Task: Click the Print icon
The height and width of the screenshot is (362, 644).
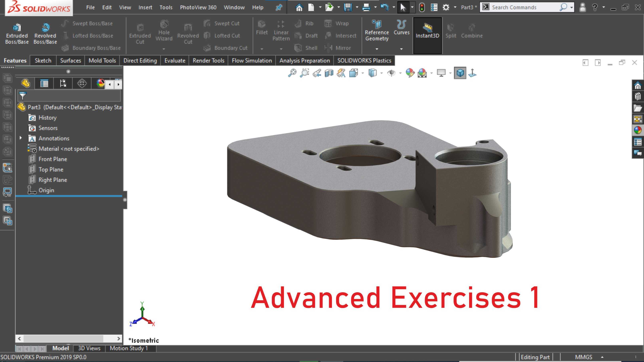Action: 366,7
